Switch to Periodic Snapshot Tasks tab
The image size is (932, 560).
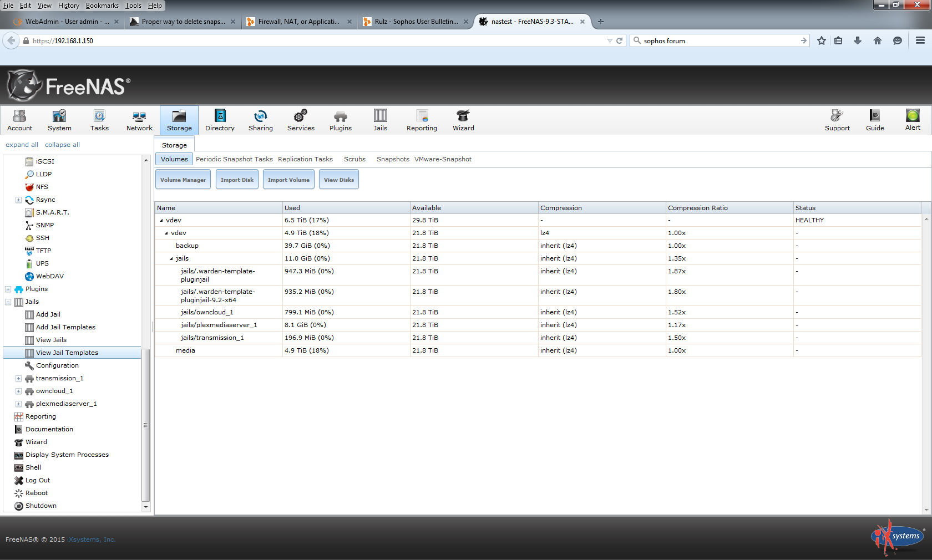pos(234,159)
